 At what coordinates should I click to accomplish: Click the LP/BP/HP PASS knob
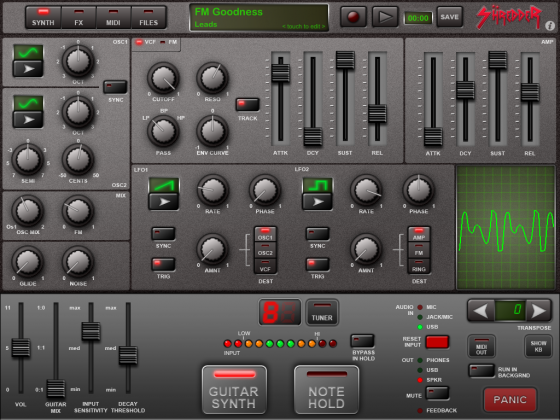[163, 131]
